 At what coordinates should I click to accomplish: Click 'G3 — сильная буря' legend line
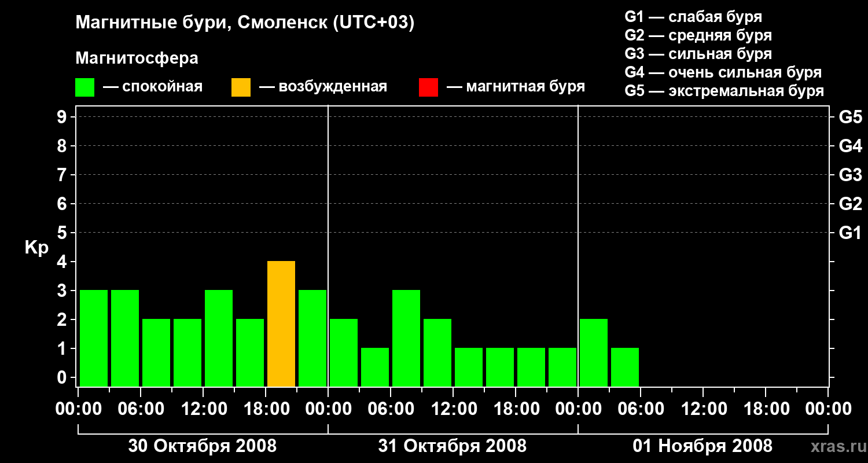click(x=698, y=54)
